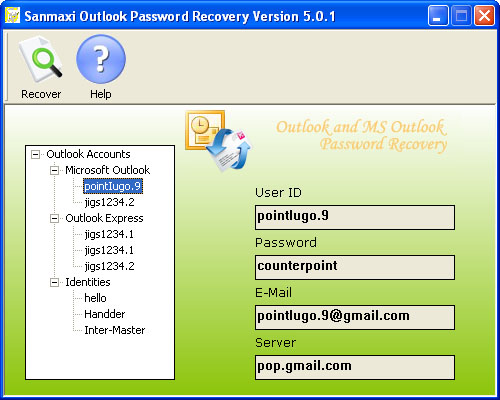Image resolution: width=500 pixels, height=400 pixels.
Task: Select the Inter-Master identity
Action: coord(115,330)
